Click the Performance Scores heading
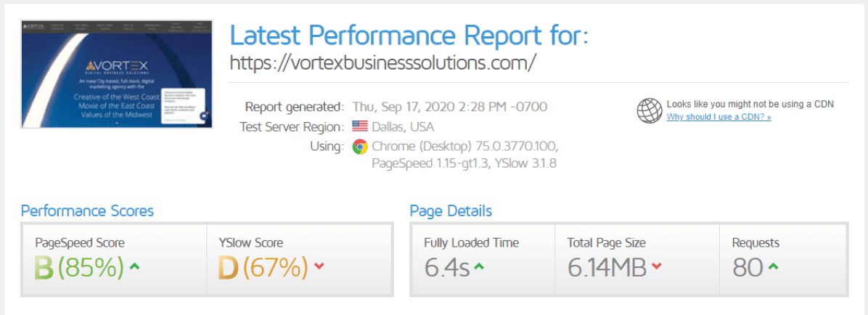Screen dimensions: 868x315 pos(87,210)
